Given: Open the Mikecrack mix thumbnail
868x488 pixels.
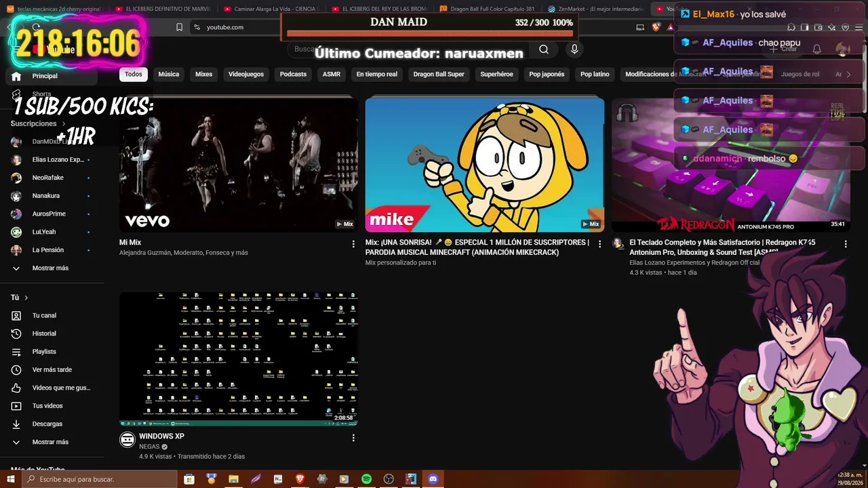Looking at the screenshot, I should click(485, 165).
